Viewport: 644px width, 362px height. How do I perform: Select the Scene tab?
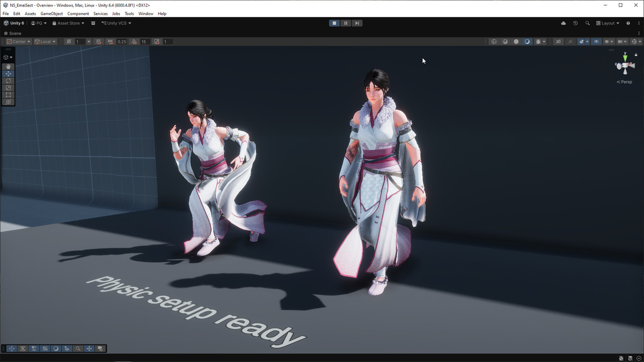12,33
